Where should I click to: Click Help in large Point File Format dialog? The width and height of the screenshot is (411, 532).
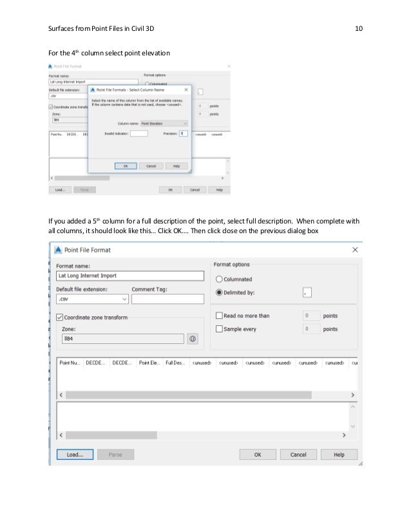339,455
